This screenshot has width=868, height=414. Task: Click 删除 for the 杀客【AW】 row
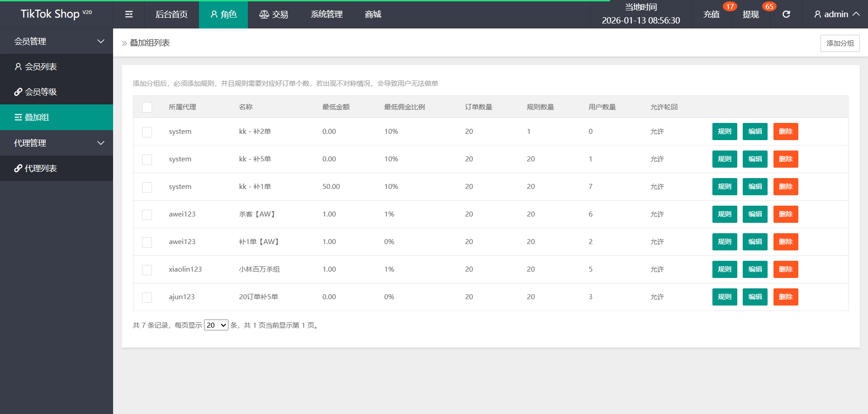pos(786,214)
